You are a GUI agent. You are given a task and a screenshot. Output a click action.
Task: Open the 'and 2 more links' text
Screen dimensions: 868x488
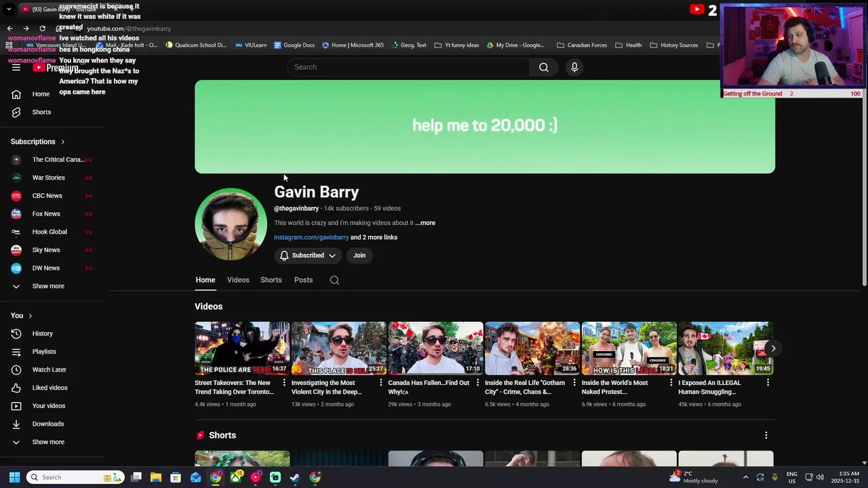[374, 237]
